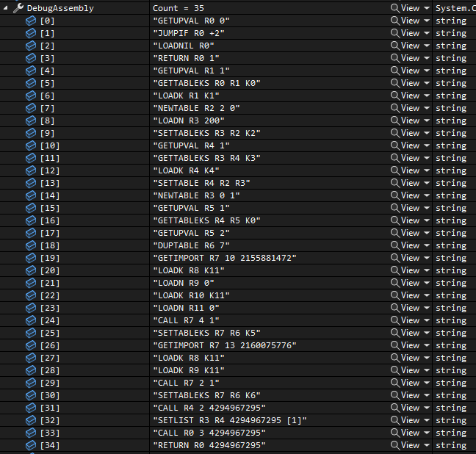Screen dimensions: 476x454
Task: Open View visualizer for "NEWTABLE R2 2 0"
Action: [405, 108]
